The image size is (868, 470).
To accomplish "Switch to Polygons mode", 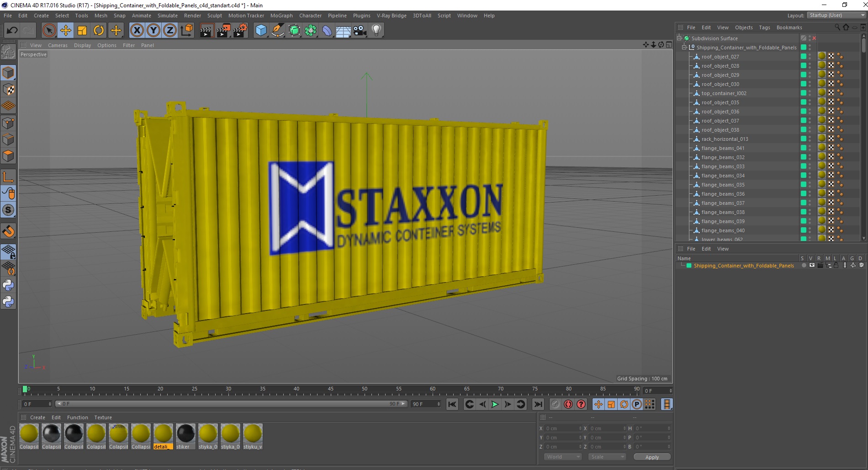I will [8, 156].
